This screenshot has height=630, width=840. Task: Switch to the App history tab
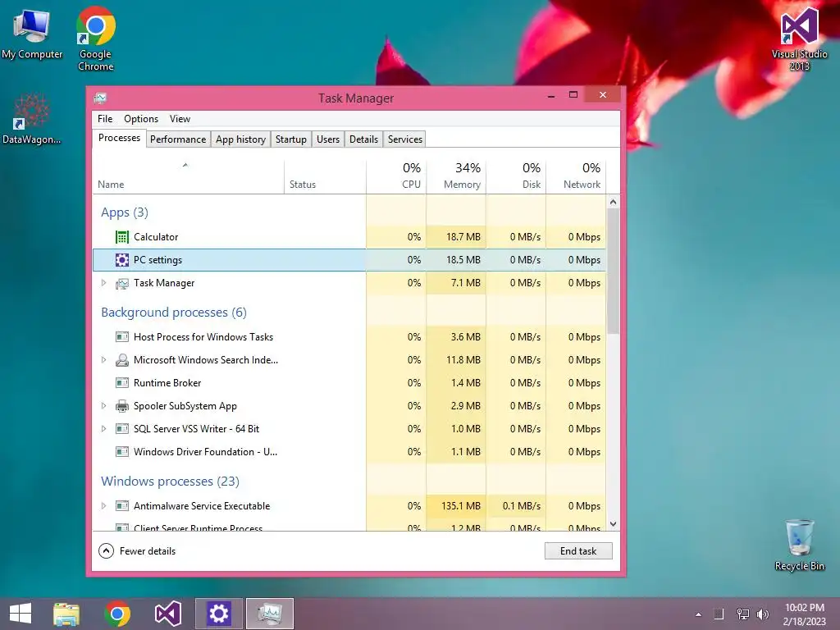pos(240,139)
